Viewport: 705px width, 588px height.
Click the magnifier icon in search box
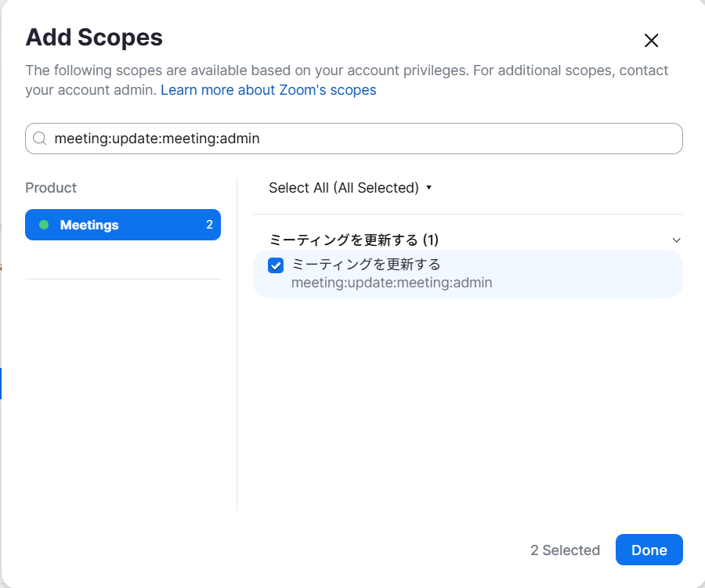point(40,139)
